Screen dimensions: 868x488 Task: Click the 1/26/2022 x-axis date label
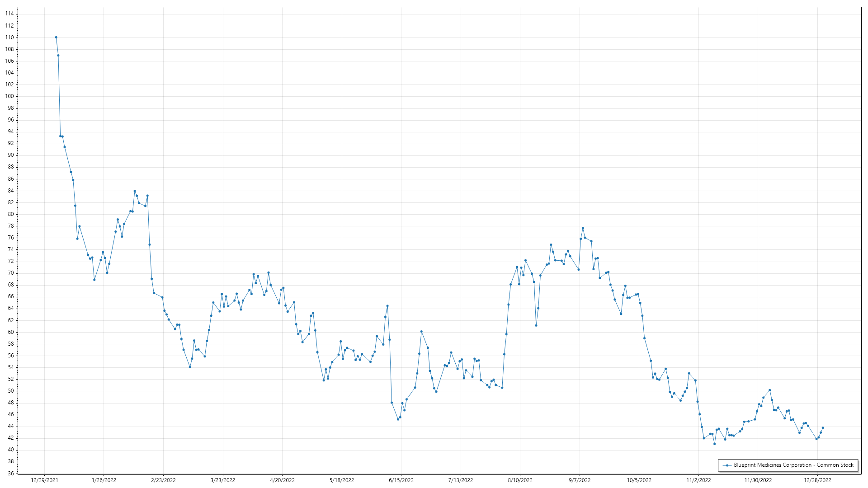tap(104, 480)
